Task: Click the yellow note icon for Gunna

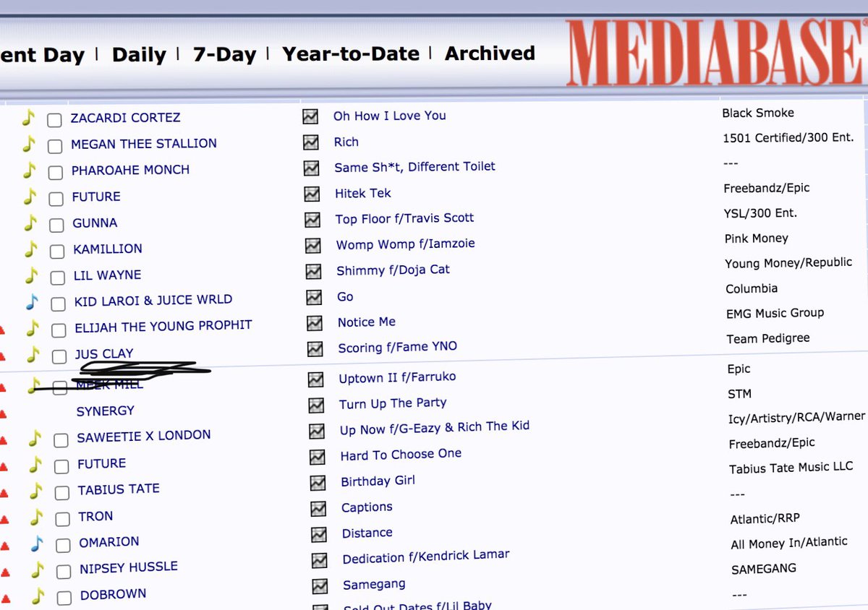Action: (x=30, y=222)
